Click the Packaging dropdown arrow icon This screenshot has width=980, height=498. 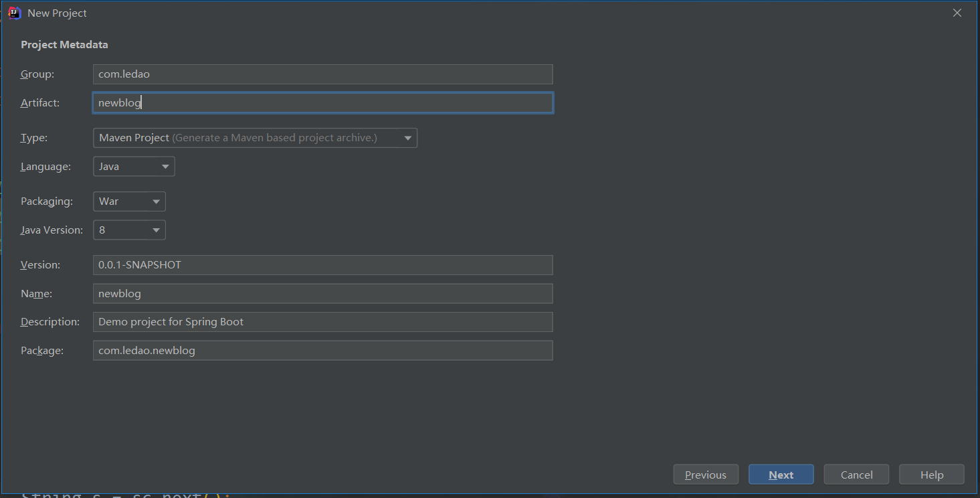click(x=155, y=201)
